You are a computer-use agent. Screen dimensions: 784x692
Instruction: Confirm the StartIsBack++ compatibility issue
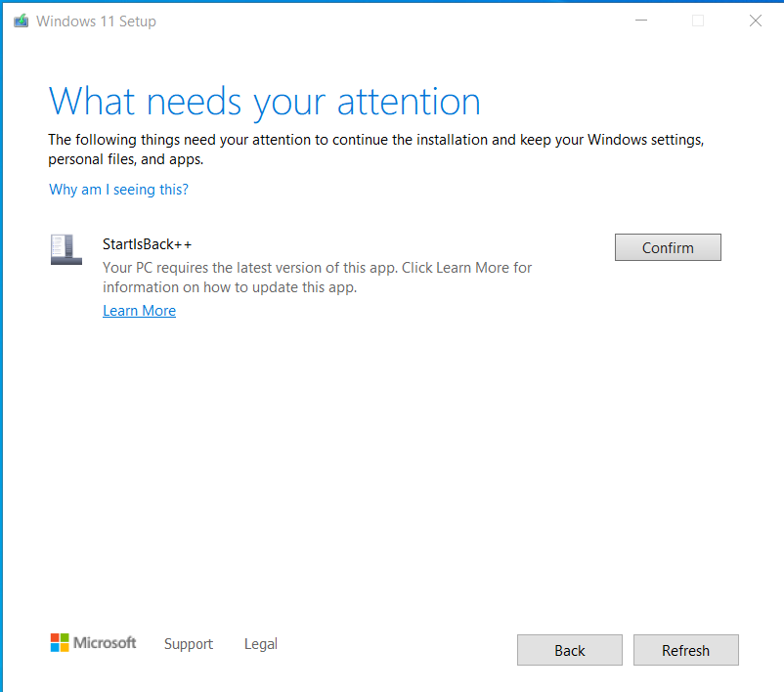(668, 247)
